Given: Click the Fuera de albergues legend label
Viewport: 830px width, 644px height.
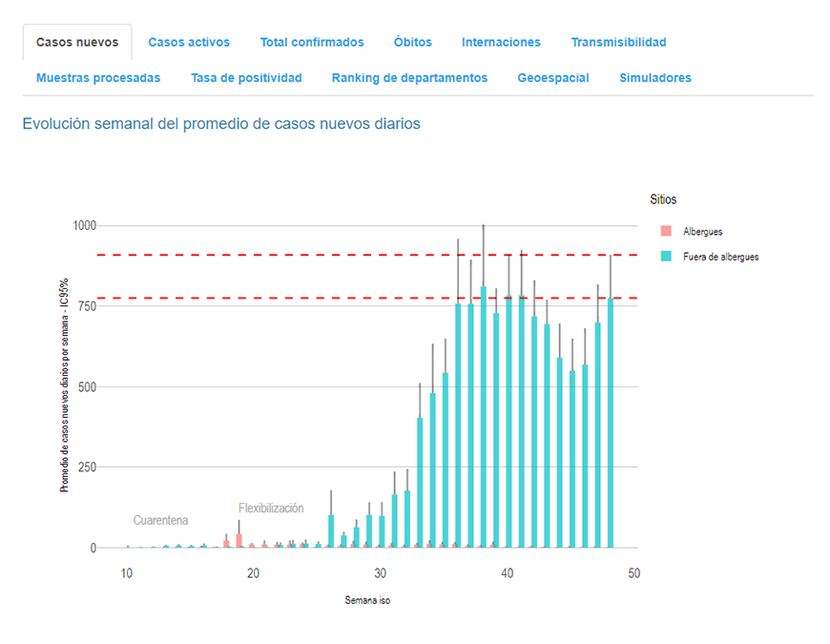Looking at the screenshot, I should click(x=720, y=257).
